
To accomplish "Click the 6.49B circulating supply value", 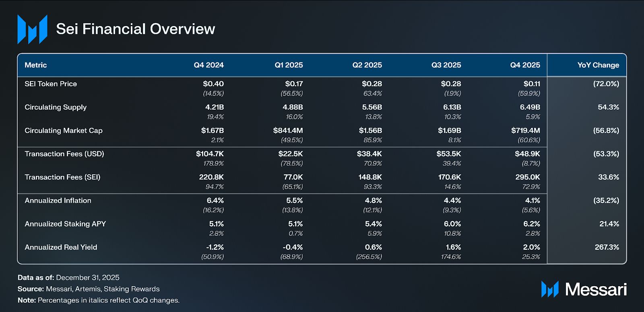I will (x=530, y=107).
